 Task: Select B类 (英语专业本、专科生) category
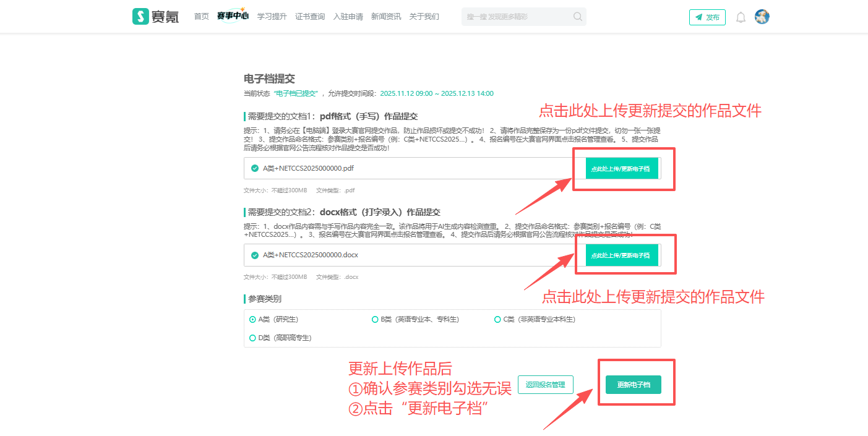[x=375, y=319]
